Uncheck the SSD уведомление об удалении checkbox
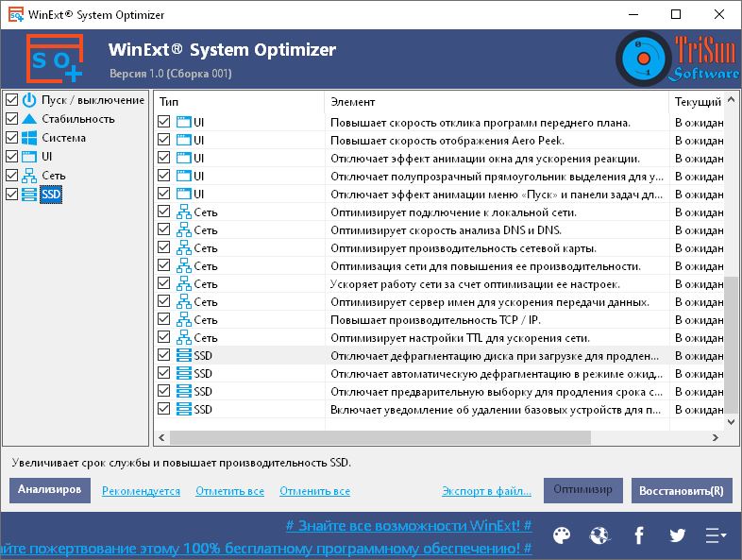The height and width of the screenshot is (560, 742). (163, 409)
